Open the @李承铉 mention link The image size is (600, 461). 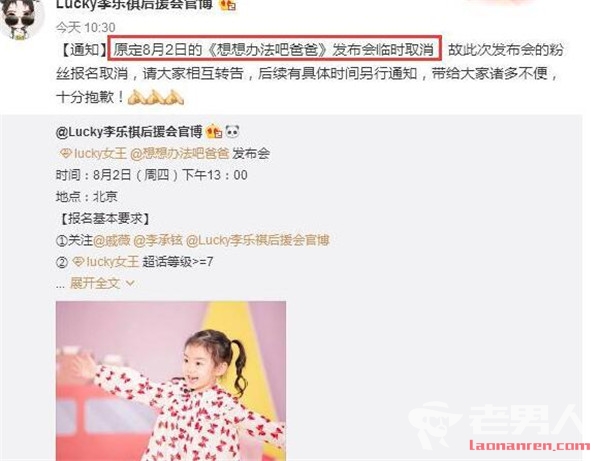tap(158, 241)
